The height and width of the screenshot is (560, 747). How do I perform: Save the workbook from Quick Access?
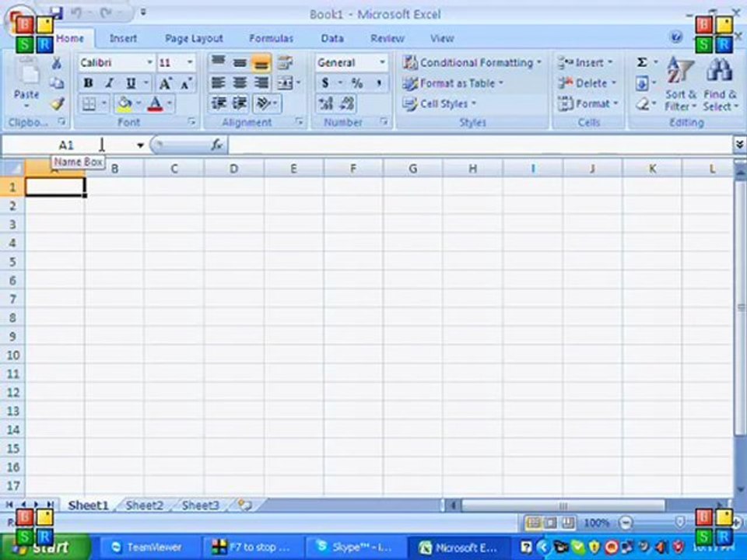point(56,13)
